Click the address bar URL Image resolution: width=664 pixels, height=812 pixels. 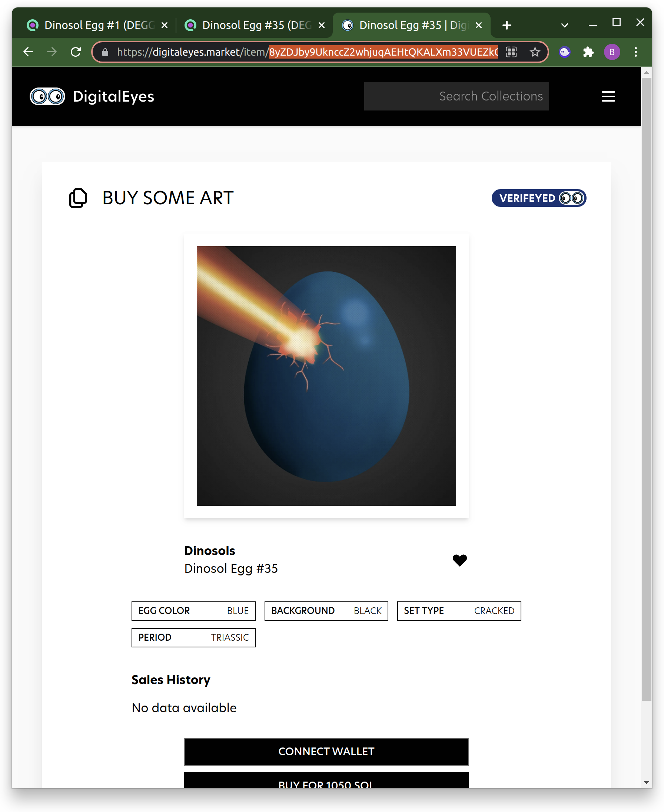307,52
